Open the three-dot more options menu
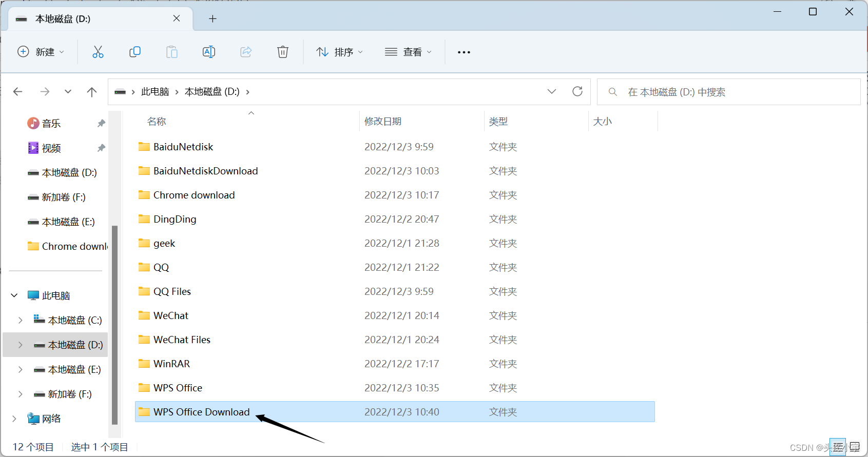This screenshot has height=457, width=868. point(464,52)
